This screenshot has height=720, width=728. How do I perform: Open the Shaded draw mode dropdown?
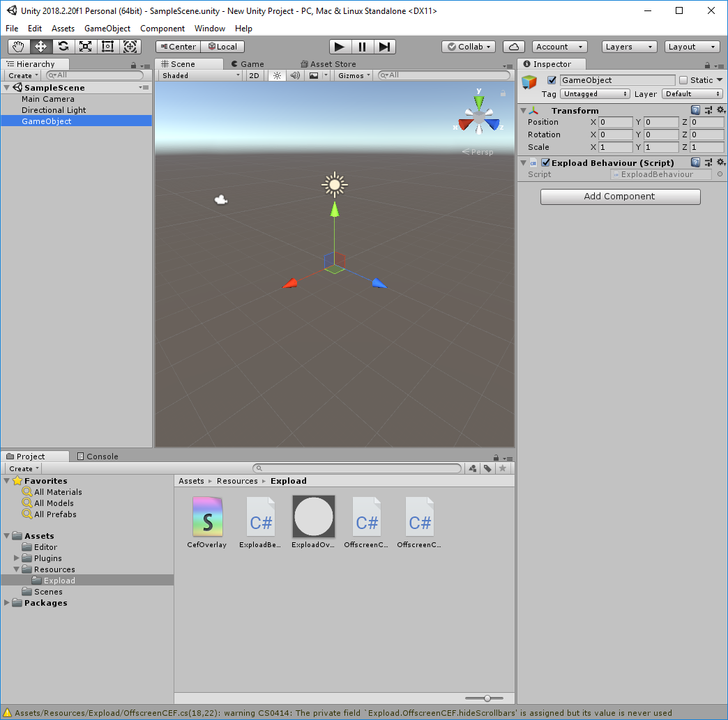201,75
